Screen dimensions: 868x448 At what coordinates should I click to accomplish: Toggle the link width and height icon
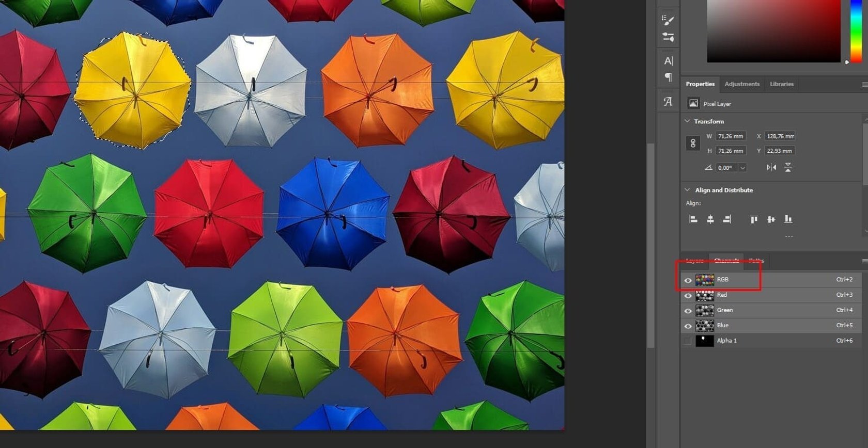pyautogui.click(x=693, y=143)
